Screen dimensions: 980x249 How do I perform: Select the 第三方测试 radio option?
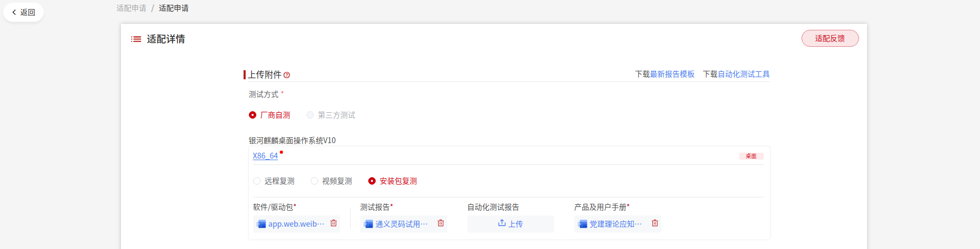click(x=310, y=115)
